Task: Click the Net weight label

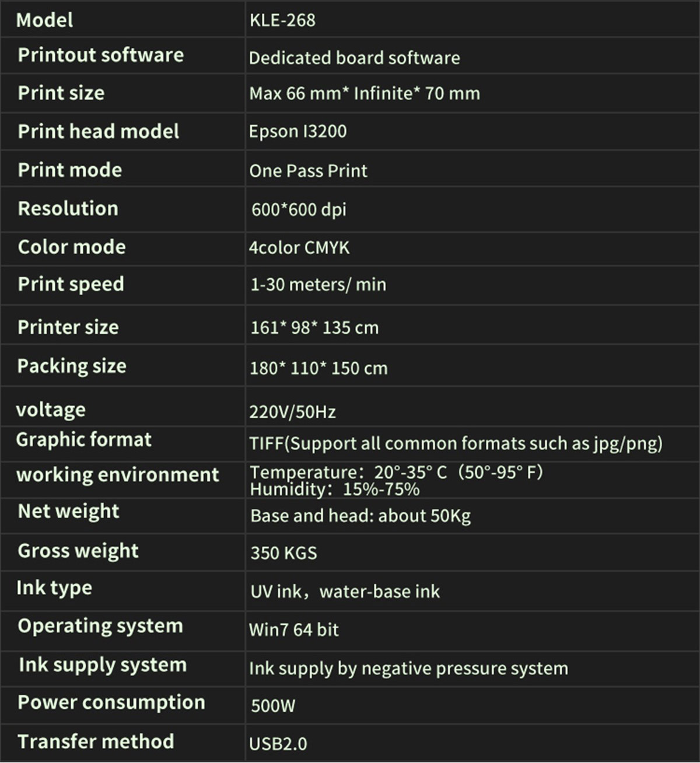Action: 68,511
